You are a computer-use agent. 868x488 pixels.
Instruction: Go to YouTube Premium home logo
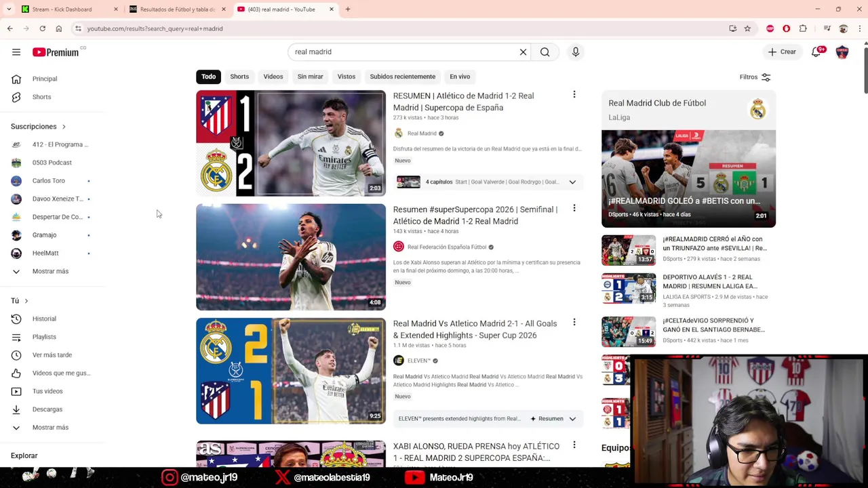pyautogui.click(x=56, y=52)
